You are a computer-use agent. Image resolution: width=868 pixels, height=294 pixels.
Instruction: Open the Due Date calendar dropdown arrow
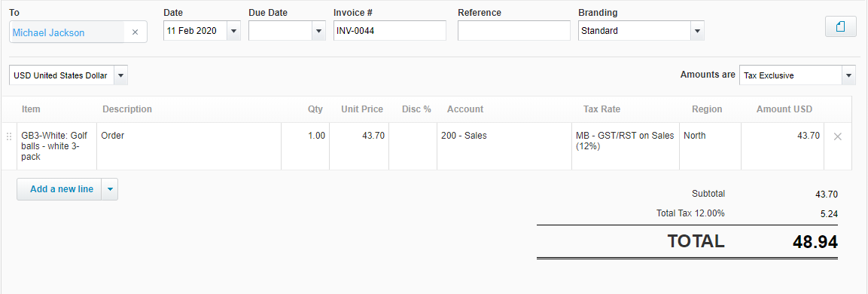click(318, 31)
